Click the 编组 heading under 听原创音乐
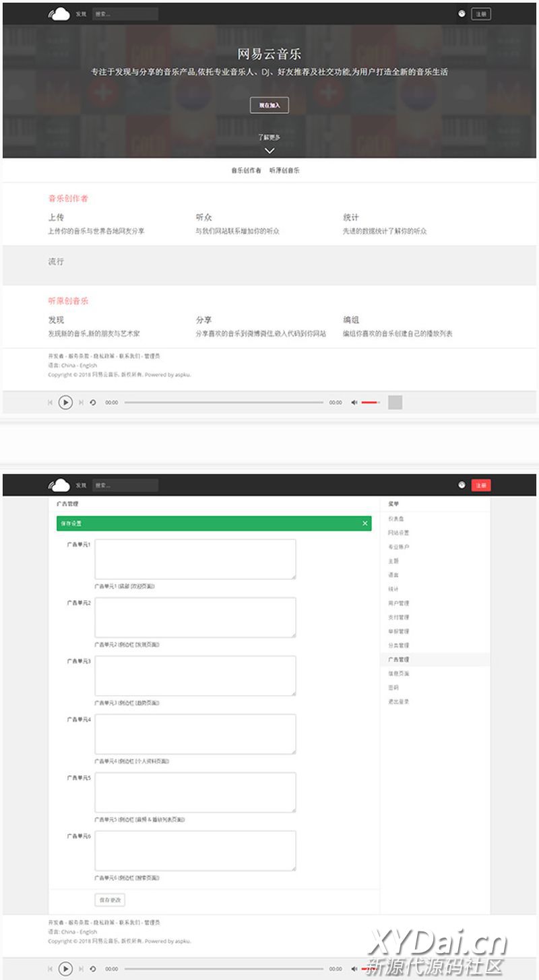Image resolution: width=539 pixels, height=980 pixels. point(351,320)
